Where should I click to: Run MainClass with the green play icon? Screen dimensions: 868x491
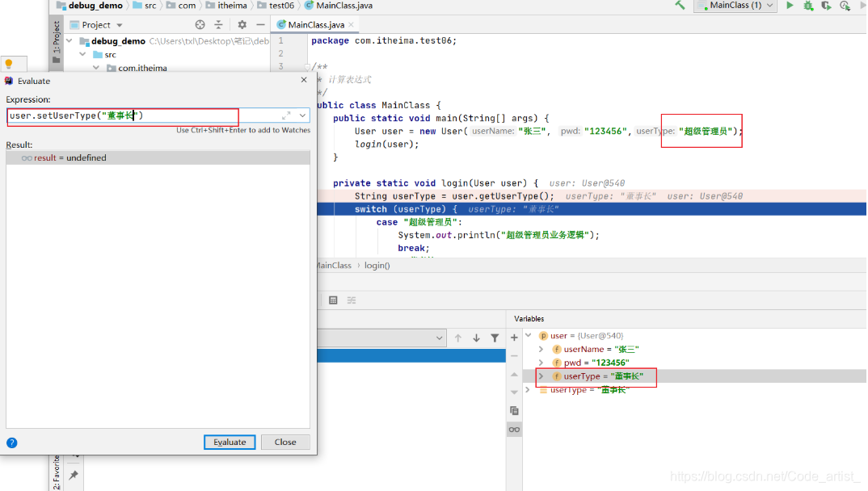point(790,6)
